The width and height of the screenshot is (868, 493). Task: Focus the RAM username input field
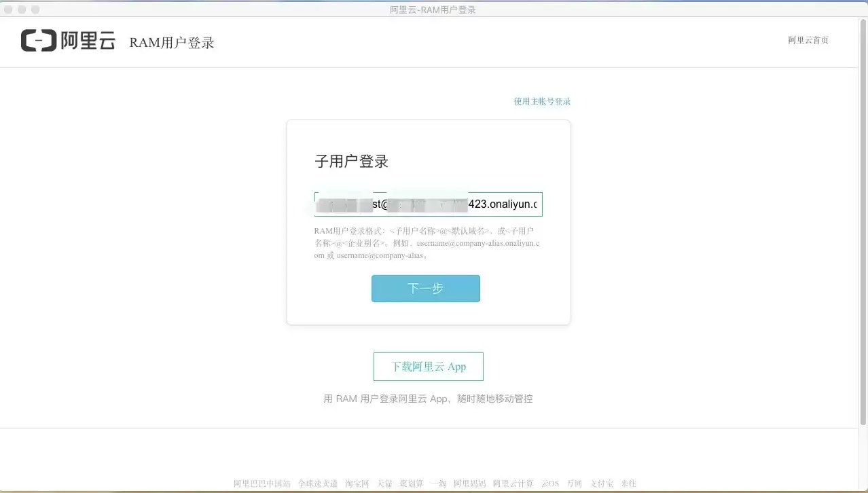click(x=428, y=204)
